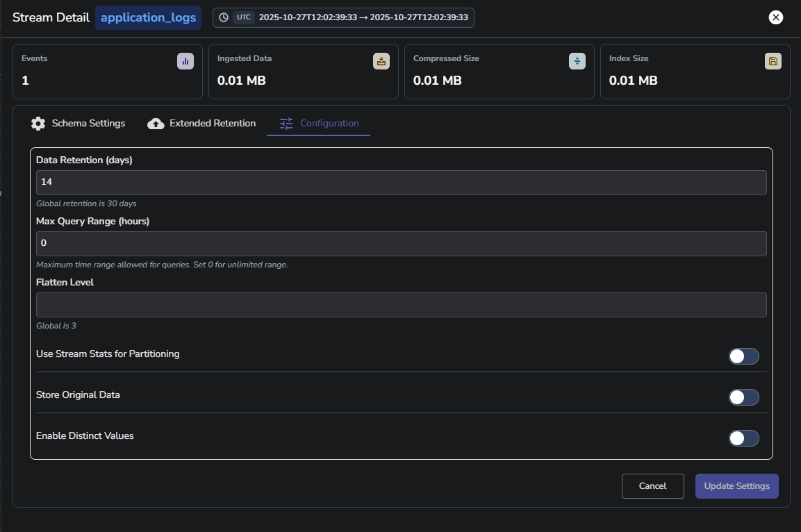The height and width of the screenshot is (532, 801).
Task: Click the Compressed Size arrows icon
Action: (577, 61)
